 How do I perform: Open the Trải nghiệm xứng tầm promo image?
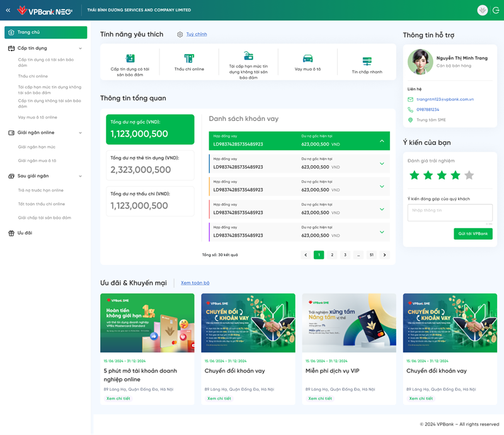(349, 323)
